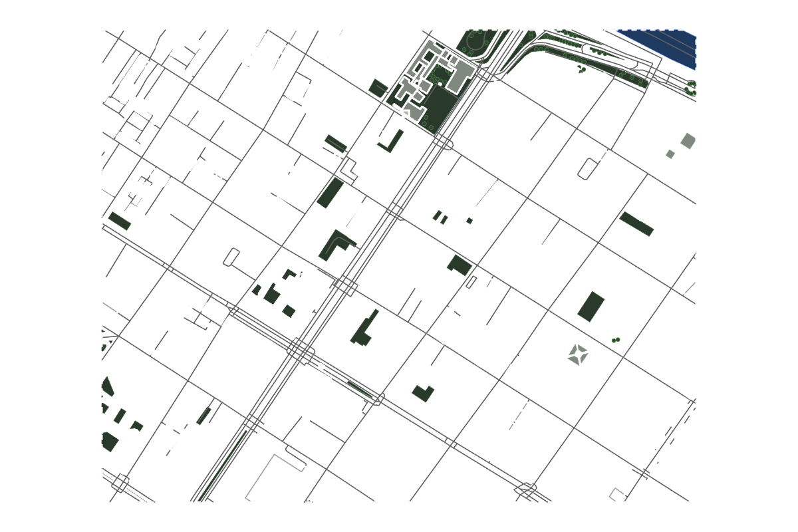
Task: Click the two small green tree dots
Action: coord(616,340)
